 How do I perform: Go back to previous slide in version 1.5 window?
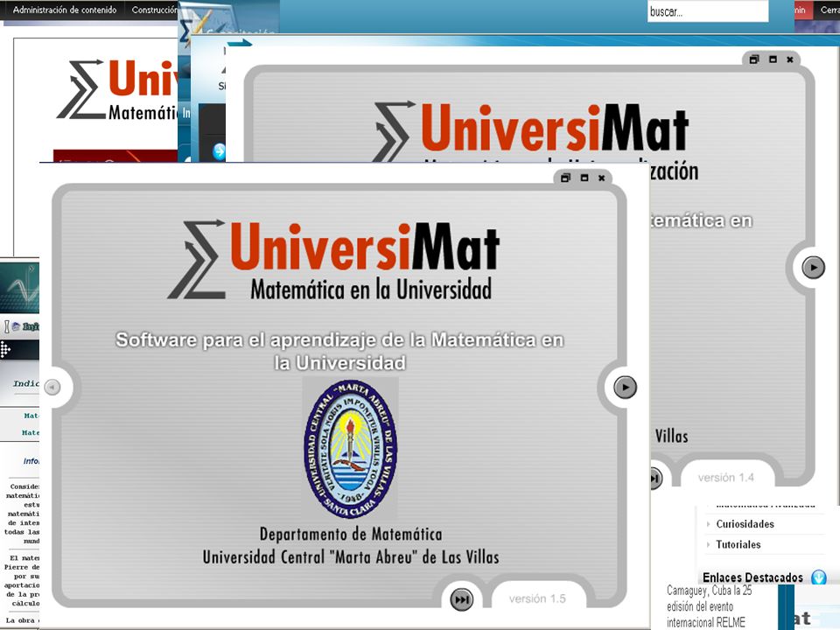tap(52, 387)
